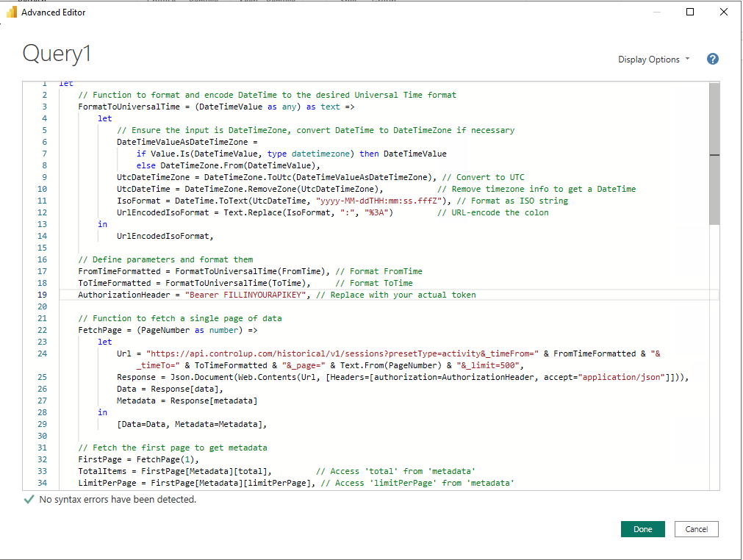743x560 pixels.
Task: Click the "FirstPage = FetchPage(1)" line
Action: [138, 459]
